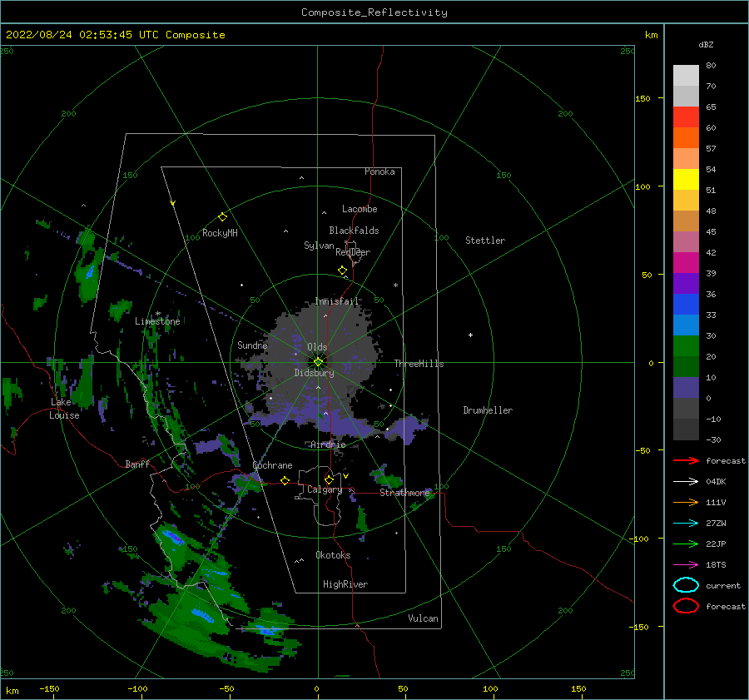The width and height of the screenshot is (749, 700).
Task: Click the Sundre town label
Action: [x=252, y=345]
